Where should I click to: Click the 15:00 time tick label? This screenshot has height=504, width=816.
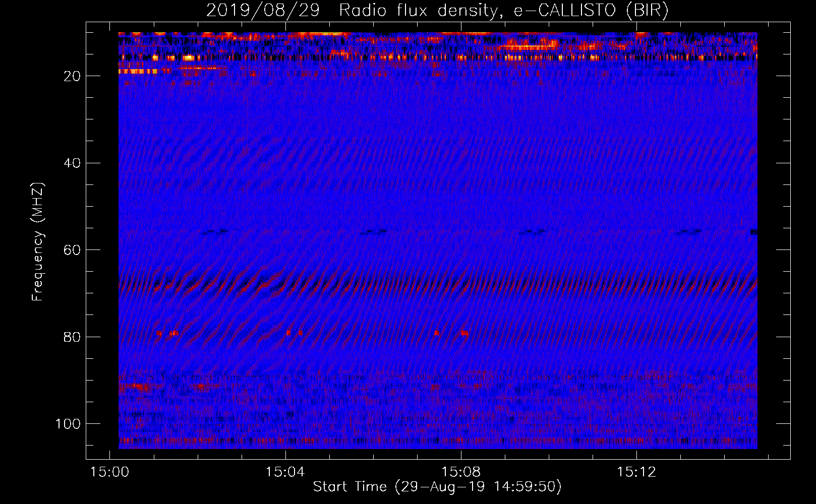point(109,472)
